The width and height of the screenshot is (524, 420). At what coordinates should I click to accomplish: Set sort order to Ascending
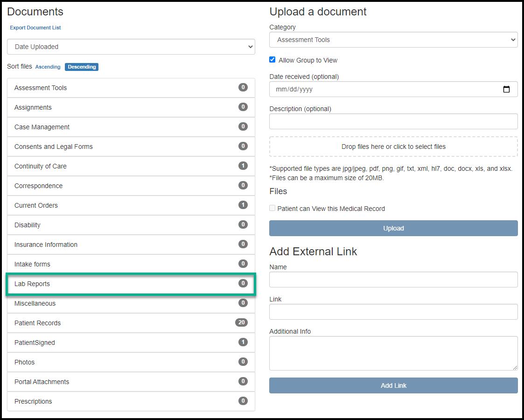tap(48, 67)
